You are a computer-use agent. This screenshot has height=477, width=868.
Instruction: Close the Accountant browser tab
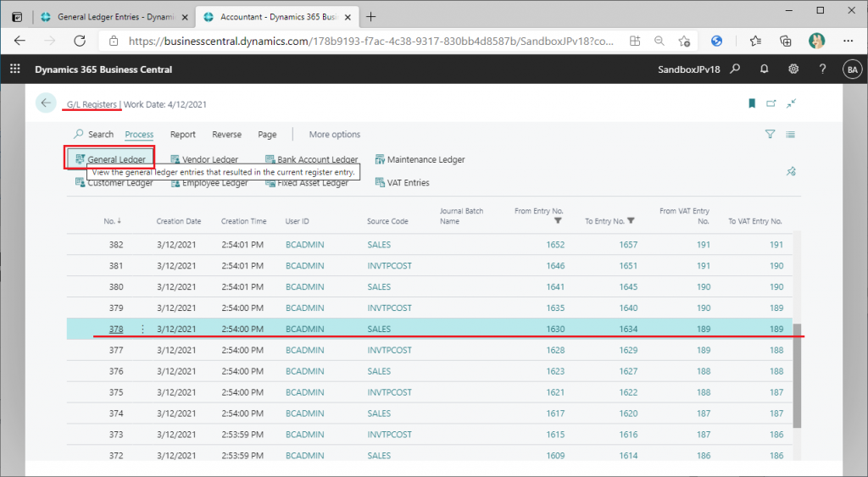coord(348,17)
